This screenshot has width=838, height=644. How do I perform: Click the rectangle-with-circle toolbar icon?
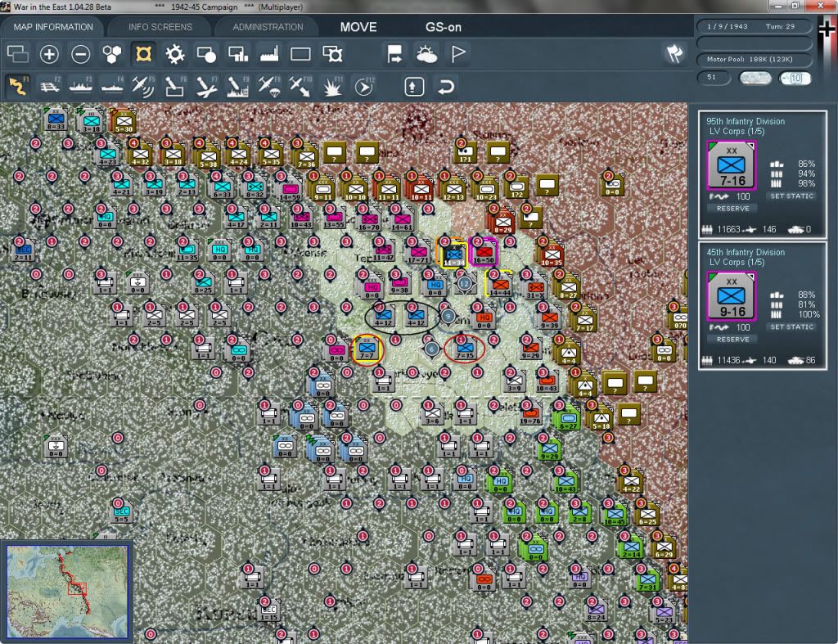(x=206, y=54)
